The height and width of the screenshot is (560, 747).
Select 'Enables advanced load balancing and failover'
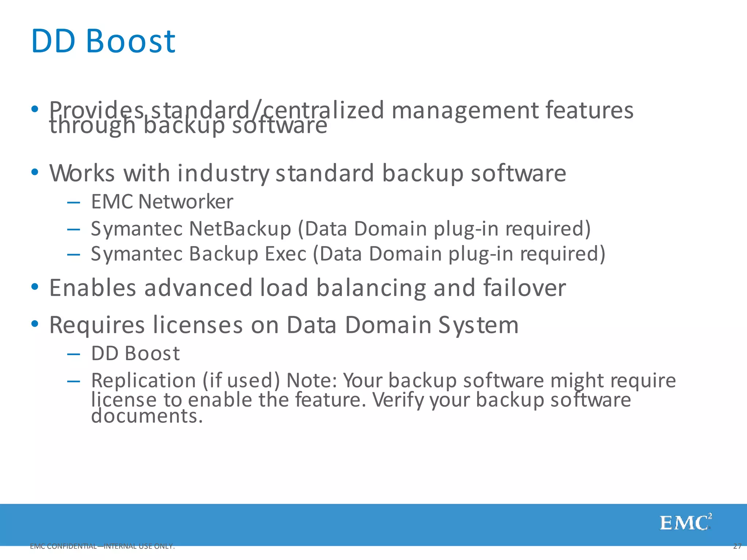coord(307,288)
